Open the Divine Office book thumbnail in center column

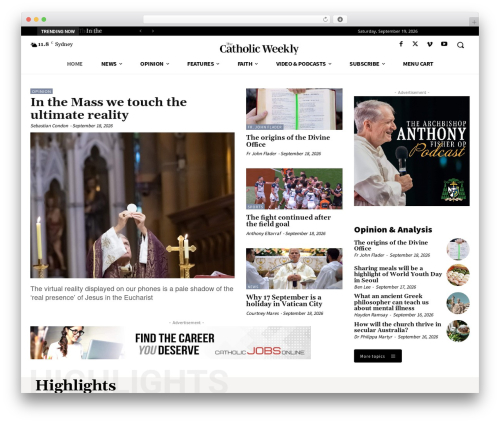click(294, 109)
